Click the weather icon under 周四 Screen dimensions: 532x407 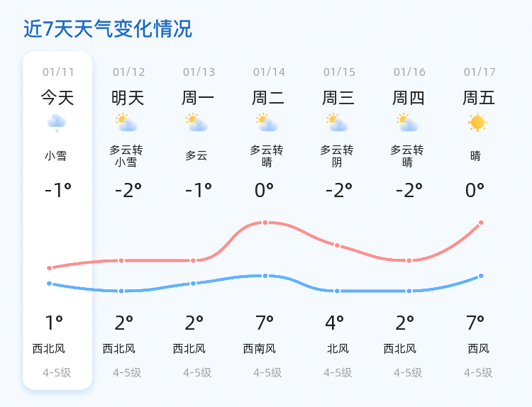pos(407,123)
